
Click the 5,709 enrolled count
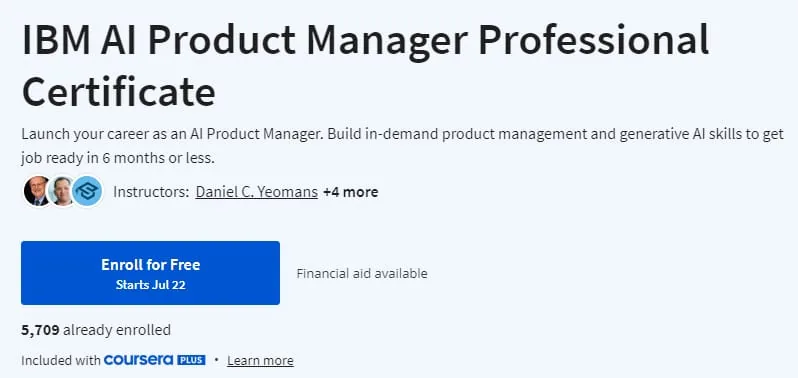[x=40, y=330]
